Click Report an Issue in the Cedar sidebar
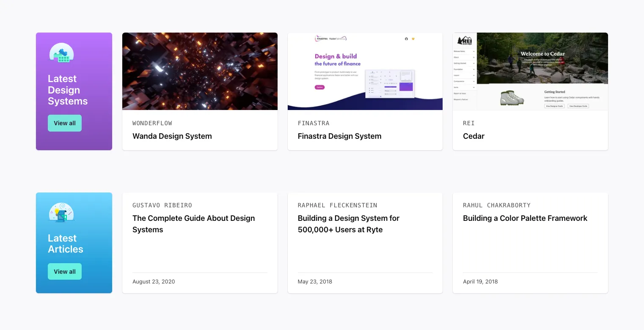Screen dimensions: 644x330 (x=465, y=93)
